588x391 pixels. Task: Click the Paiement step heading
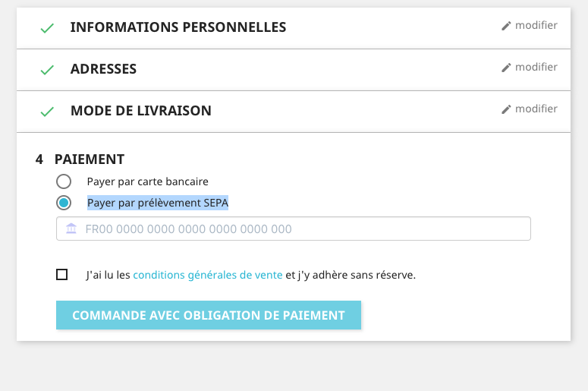click(90, 159)
